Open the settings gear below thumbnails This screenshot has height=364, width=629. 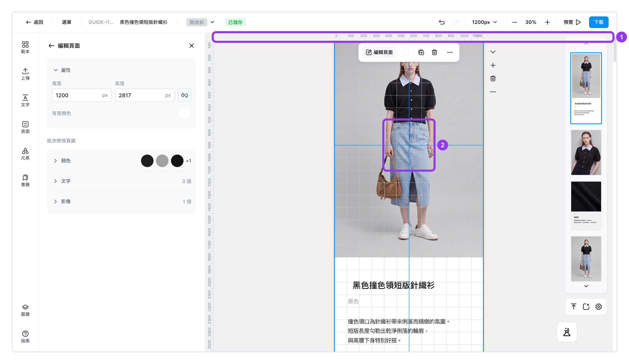[599, 306]
